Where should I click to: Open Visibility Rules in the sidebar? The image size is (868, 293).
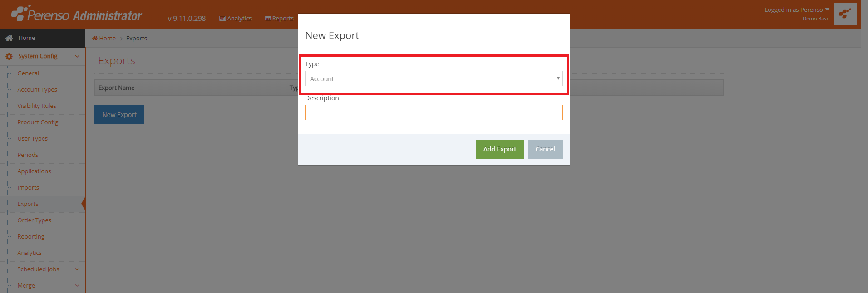(37, 106)
